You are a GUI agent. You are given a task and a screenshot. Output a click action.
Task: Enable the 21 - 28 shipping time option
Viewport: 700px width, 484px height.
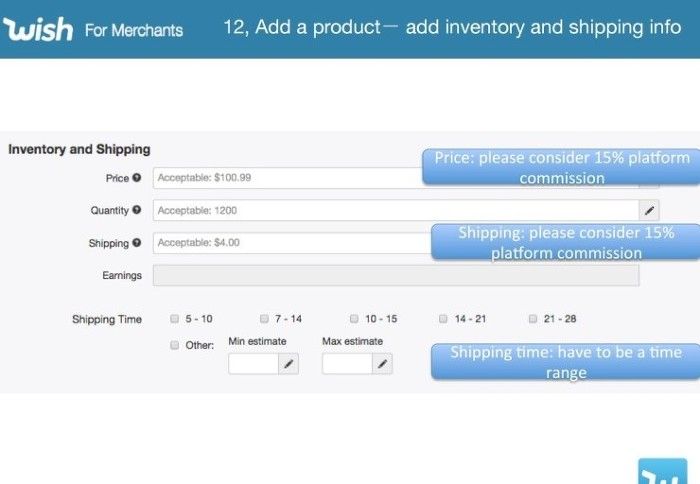point(533,319)
